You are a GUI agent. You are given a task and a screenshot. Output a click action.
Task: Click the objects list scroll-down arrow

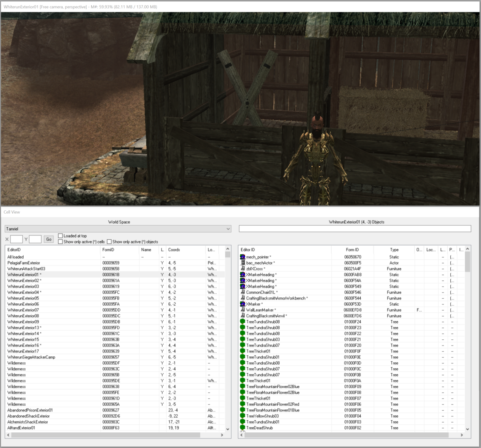[467, 429]
